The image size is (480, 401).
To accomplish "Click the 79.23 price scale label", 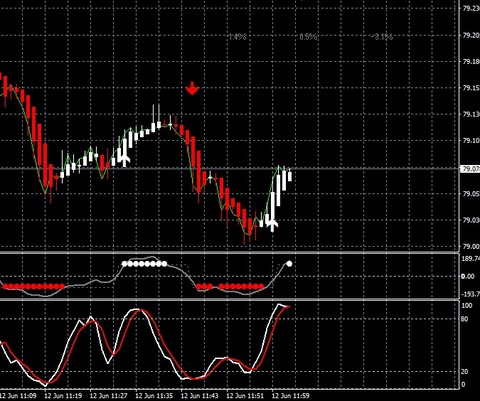I will click(x=471, y=8).
